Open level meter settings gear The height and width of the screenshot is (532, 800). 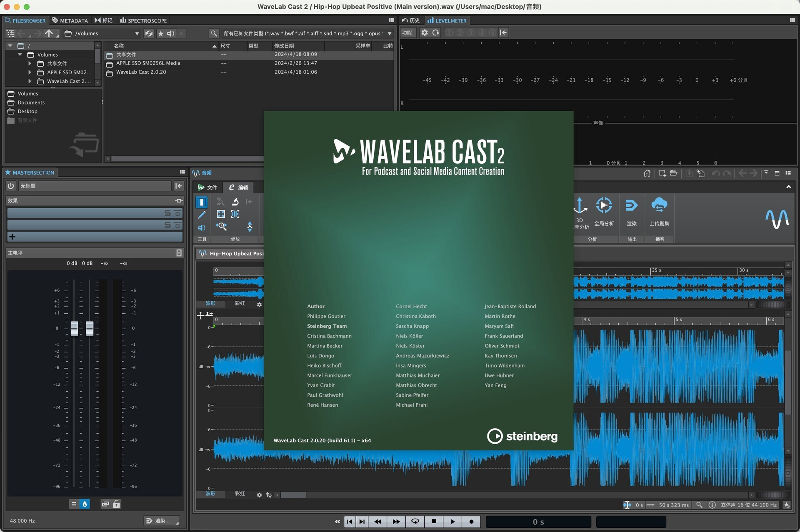point(424,32)
